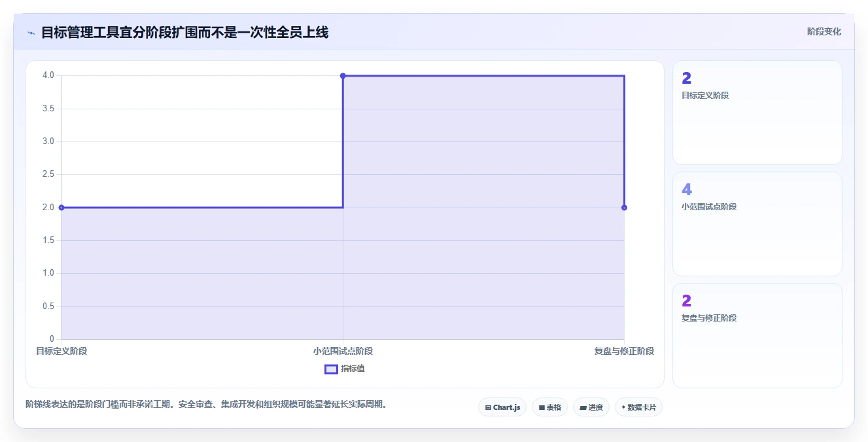Click the y-axis value 2.5
Viewport: 868px width, 442px height.
click(48, 174)
